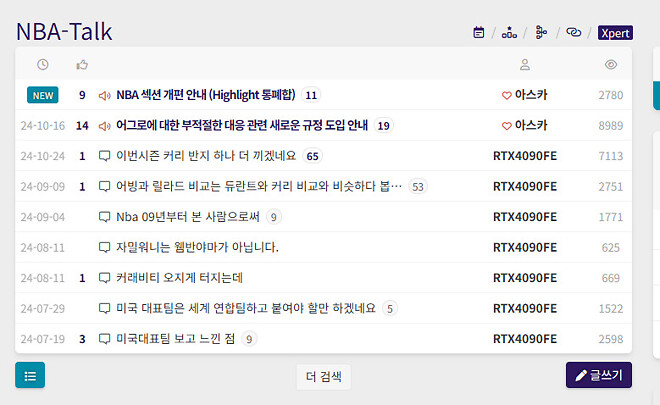
Task: Open post NBA 섹션 개편 안내 (Highlight 통폐합)
Action: point(206,95)
